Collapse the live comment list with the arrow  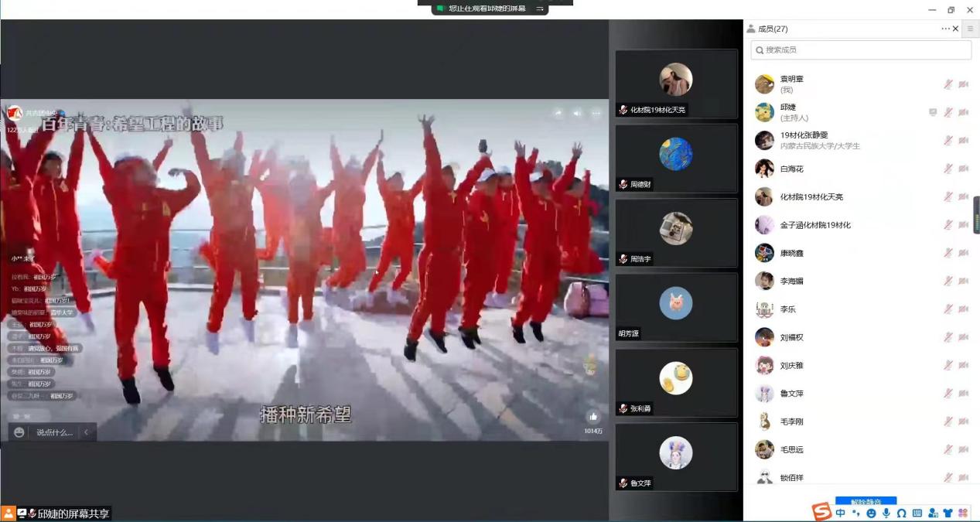(x=86, y=432)
